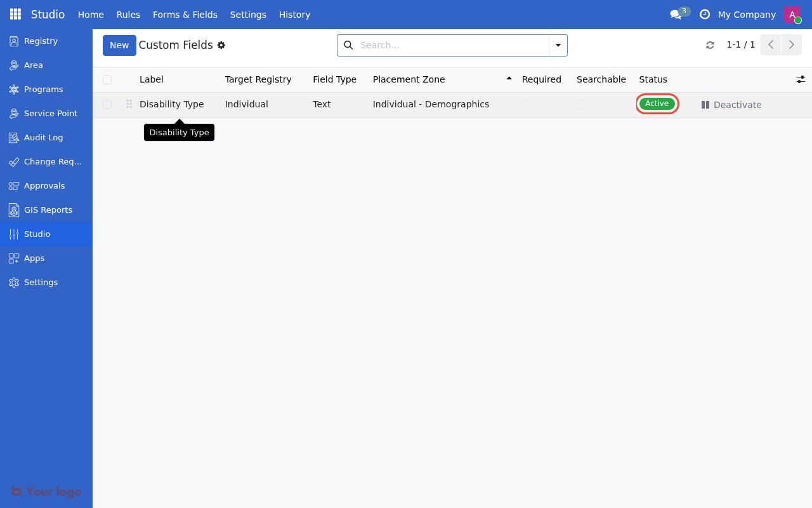Click the apps grid icon next to Studio
This screenshot has height=508, width=812.
(14, 14)
